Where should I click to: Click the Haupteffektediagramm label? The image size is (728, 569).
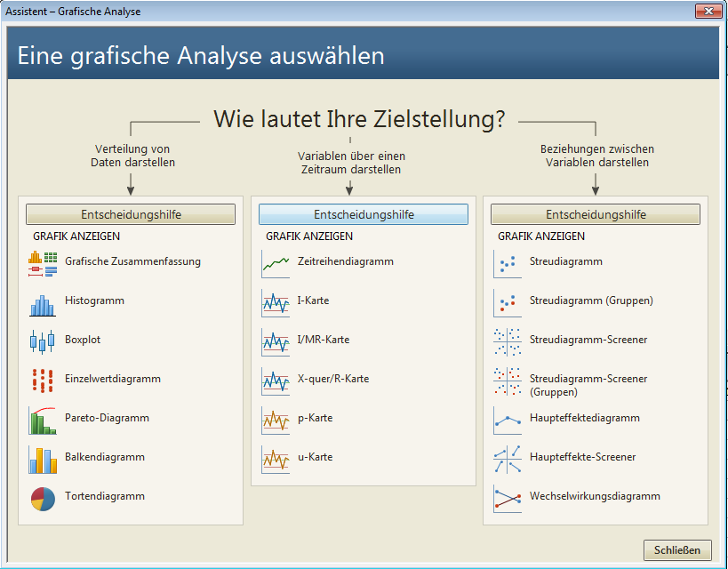[585, 418]
